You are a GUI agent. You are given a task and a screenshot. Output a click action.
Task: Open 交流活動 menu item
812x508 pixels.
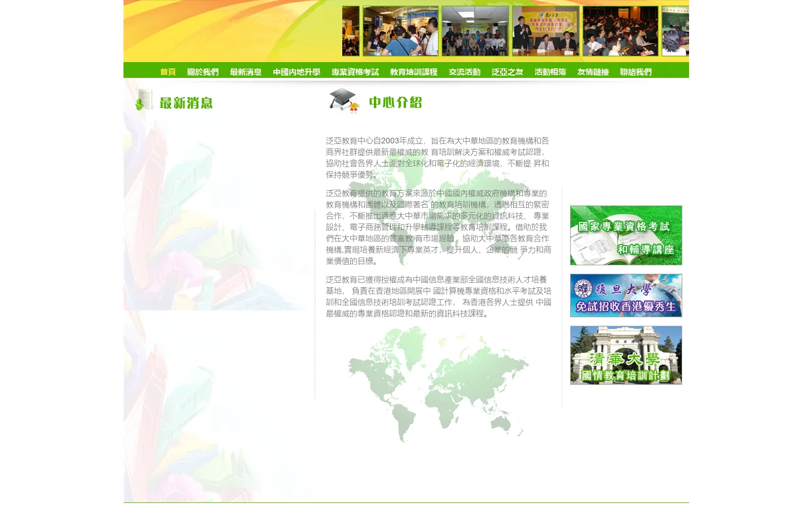pyautogui.click(x=464, y=72)
